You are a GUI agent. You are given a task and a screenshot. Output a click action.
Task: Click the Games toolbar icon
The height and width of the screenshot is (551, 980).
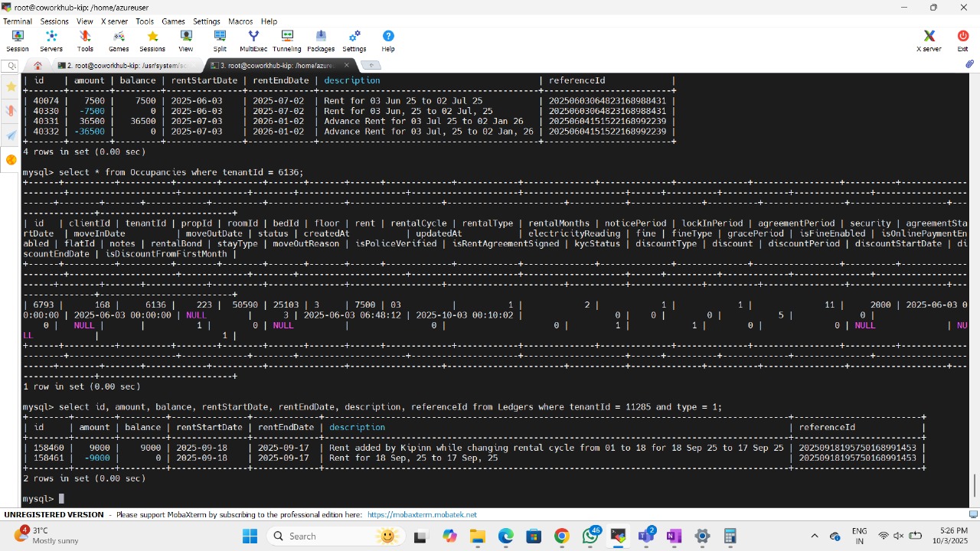pos(119,41)
